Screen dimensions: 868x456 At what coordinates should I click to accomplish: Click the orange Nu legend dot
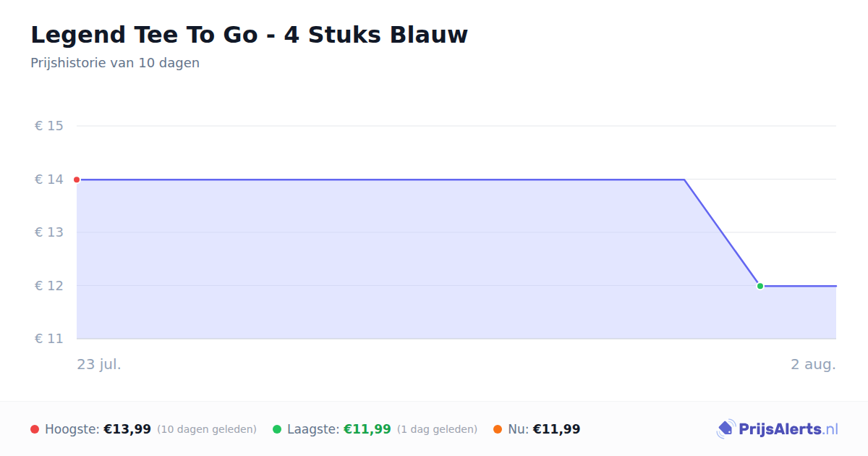(498, 429)
